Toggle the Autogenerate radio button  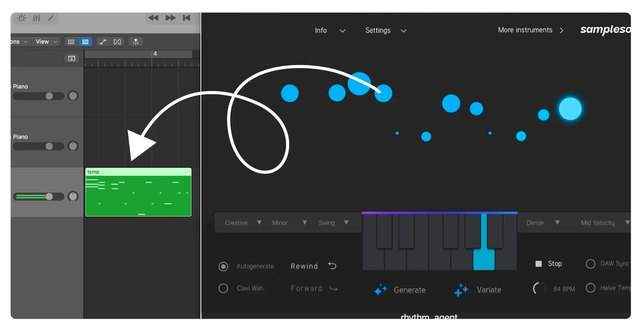pyautogui.click(x=223, y=266)
